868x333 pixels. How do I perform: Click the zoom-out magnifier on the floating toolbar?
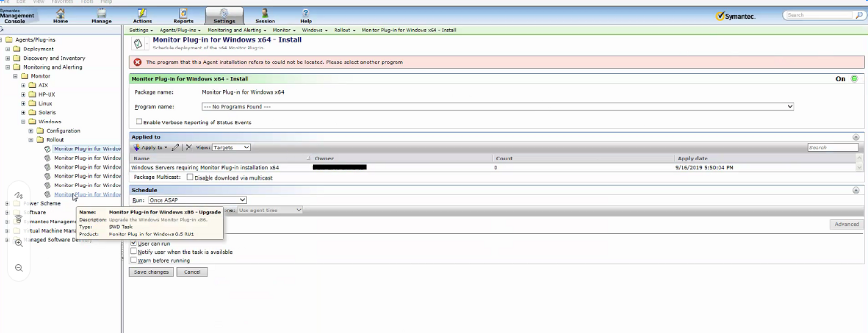point(19,268)
